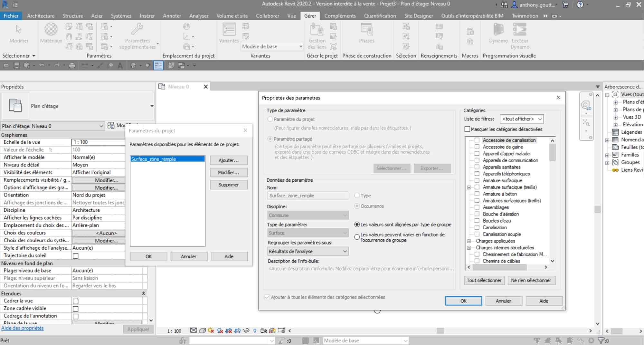Click the Undo arrow in quick access toolbar
The width and height of the screenshot is (644, 345).
[x=42, y=65]
